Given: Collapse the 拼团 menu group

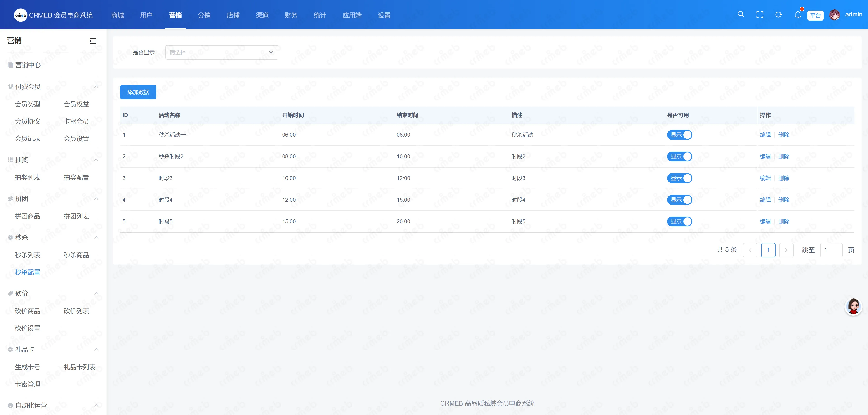Looking at the screenshot, I should point(96,199).
